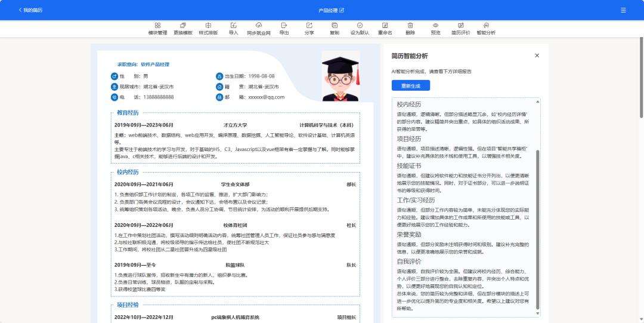The image size is (644, 323).
Task: Open the hamburger menu at top right
Action: point(623,10)
